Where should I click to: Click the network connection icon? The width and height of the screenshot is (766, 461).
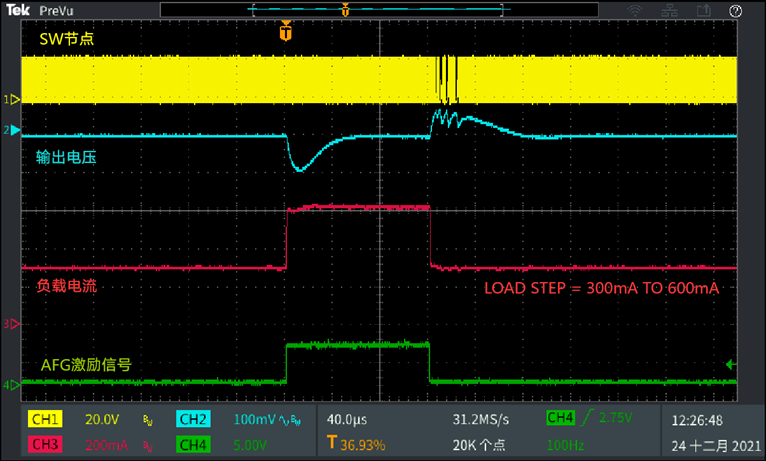[x=667, y=11]
